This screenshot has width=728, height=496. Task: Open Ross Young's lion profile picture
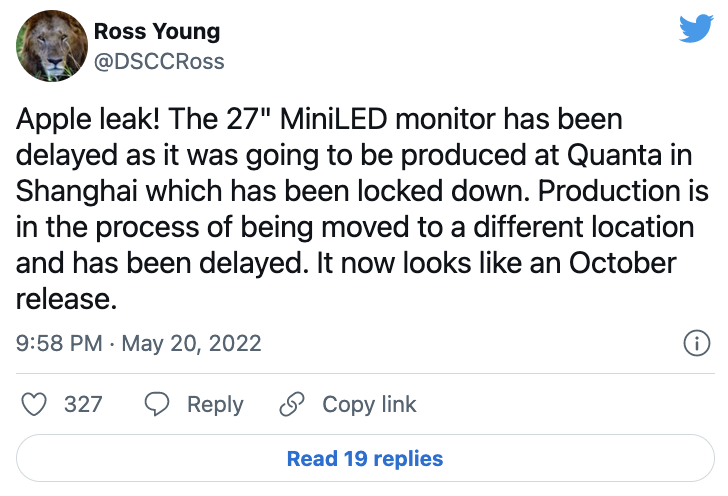(x=46, y=47)
